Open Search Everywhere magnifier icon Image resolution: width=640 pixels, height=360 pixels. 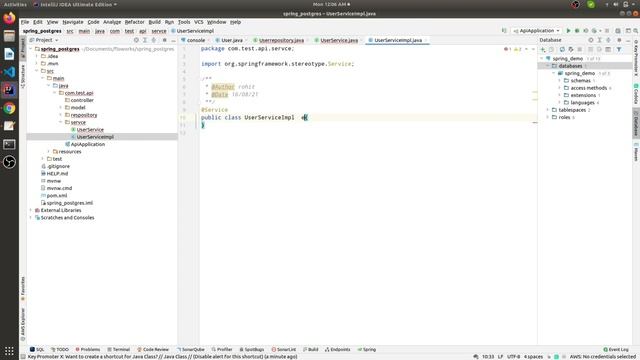tap(636, 31)
